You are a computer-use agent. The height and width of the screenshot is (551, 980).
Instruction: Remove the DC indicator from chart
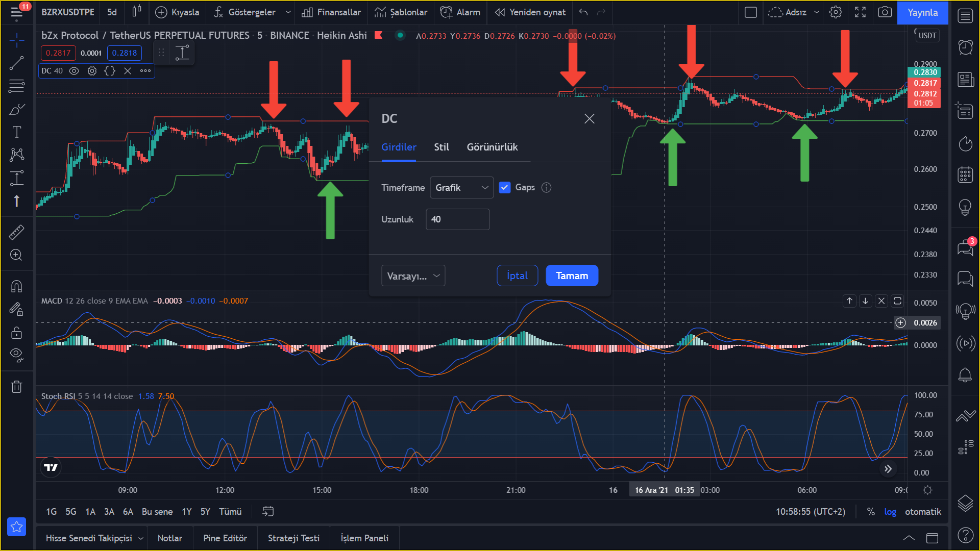(x=128, y=71)
